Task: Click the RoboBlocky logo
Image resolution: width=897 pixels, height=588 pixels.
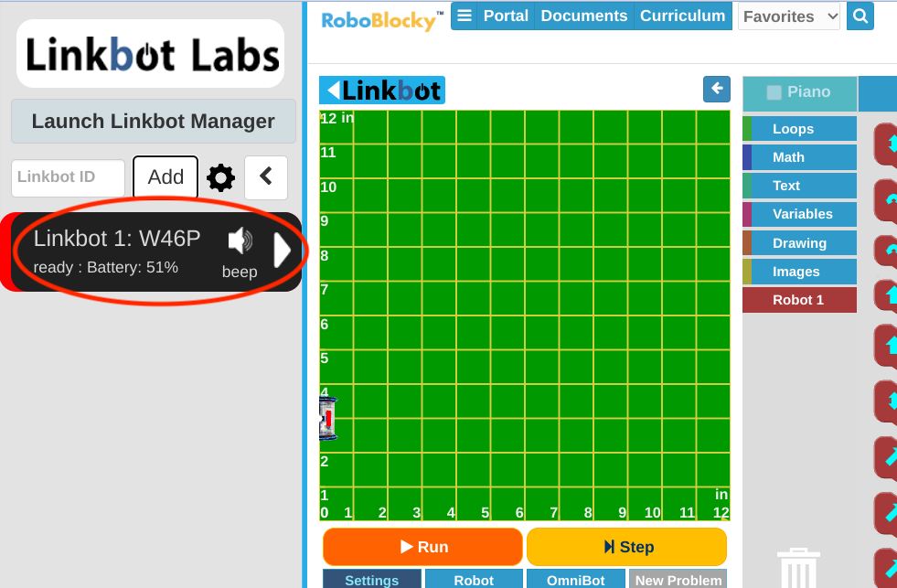Action: click(382, 21)
